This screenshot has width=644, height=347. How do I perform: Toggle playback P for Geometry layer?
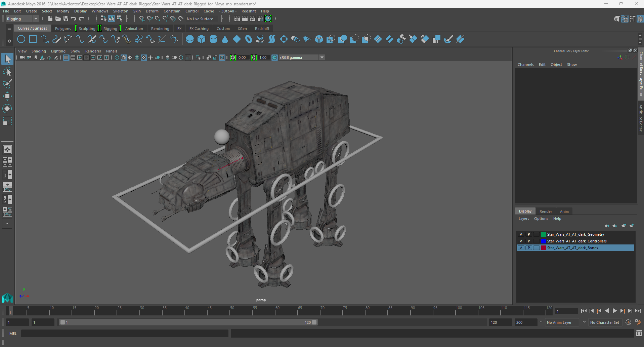[x=529, y=234]
